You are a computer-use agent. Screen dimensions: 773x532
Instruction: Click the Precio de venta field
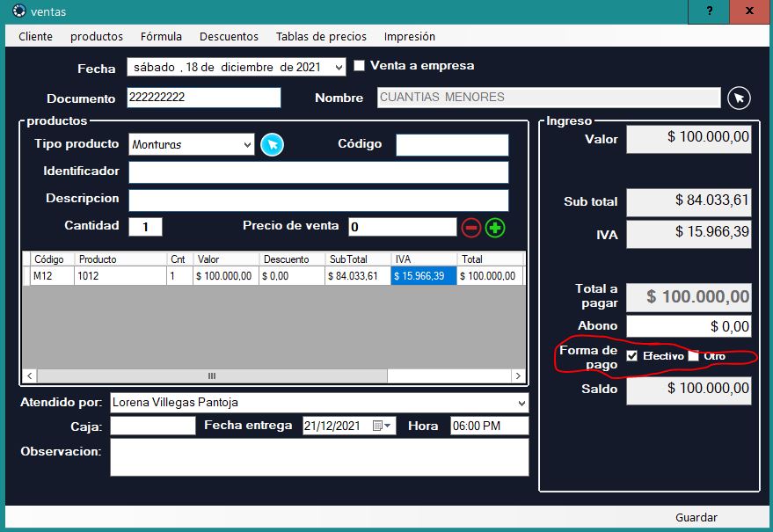point(402,227)
